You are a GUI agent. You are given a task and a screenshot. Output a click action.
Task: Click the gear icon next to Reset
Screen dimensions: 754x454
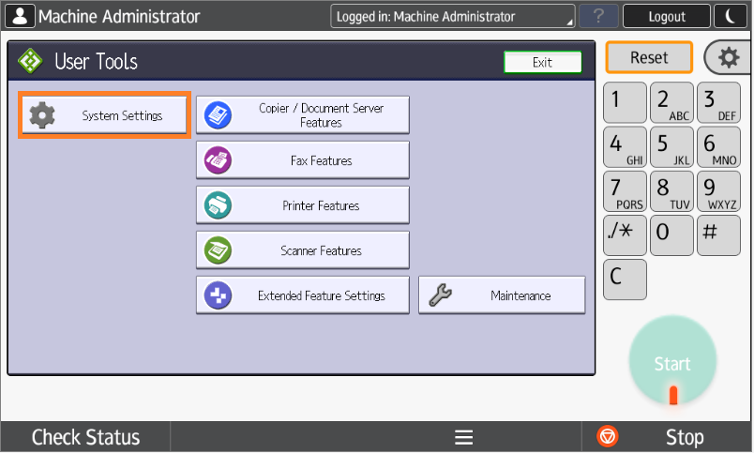(729, 58)
